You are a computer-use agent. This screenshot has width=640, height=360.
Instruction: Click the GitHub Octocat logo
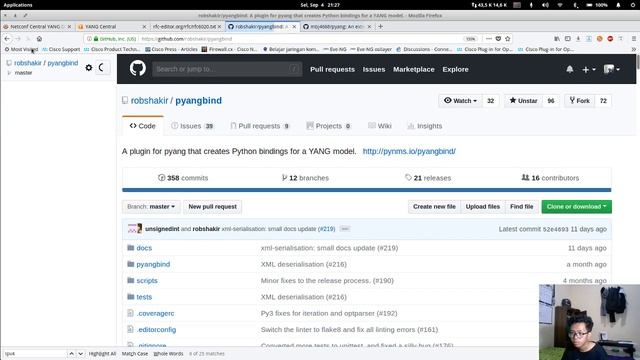138,69
